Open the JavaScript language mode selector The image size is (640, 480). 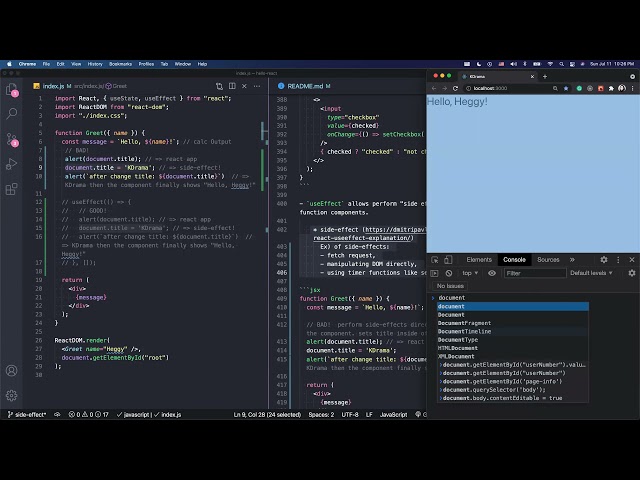point(393,414)
